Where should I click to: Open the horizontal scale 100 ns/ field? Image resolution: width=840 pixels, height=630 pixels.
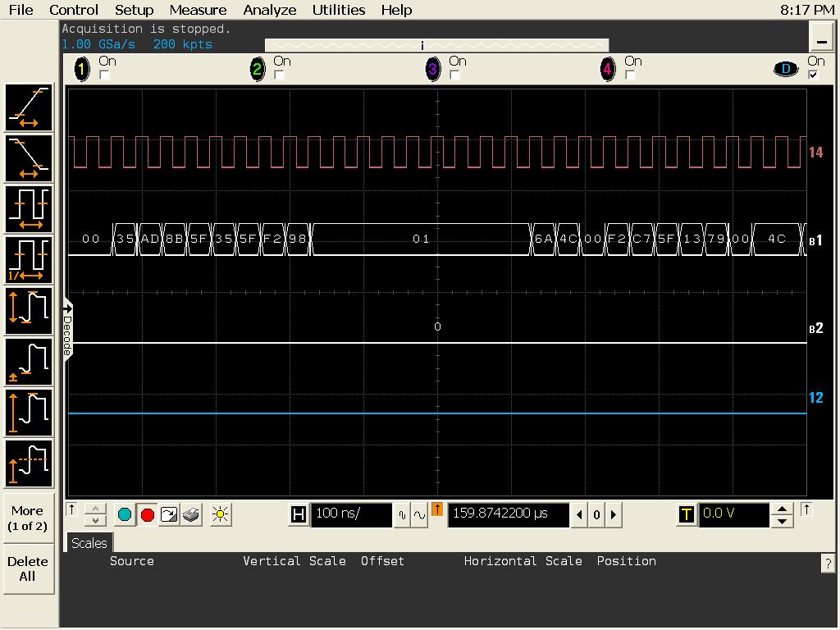coord(351,514)
